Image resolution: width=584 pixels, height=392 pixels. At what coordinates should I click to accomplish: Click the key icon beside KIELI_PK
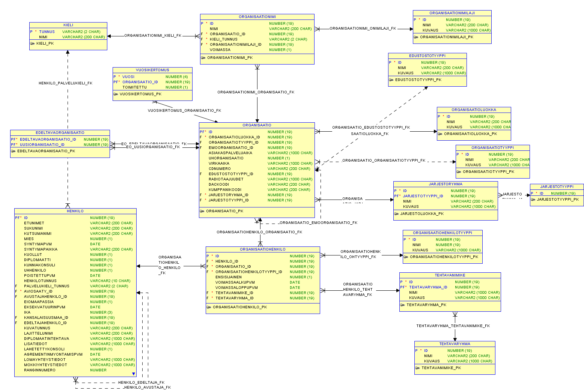[x=32, y=44]
